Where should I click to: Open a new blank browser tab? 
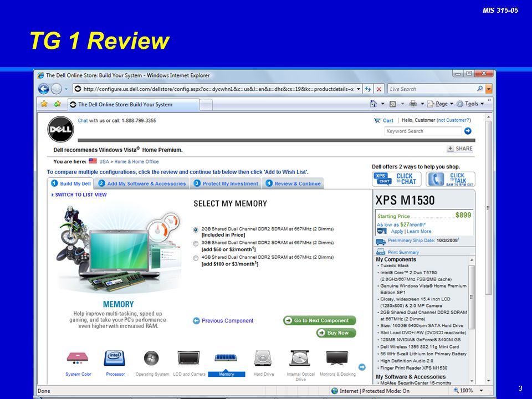coord(206,105)
